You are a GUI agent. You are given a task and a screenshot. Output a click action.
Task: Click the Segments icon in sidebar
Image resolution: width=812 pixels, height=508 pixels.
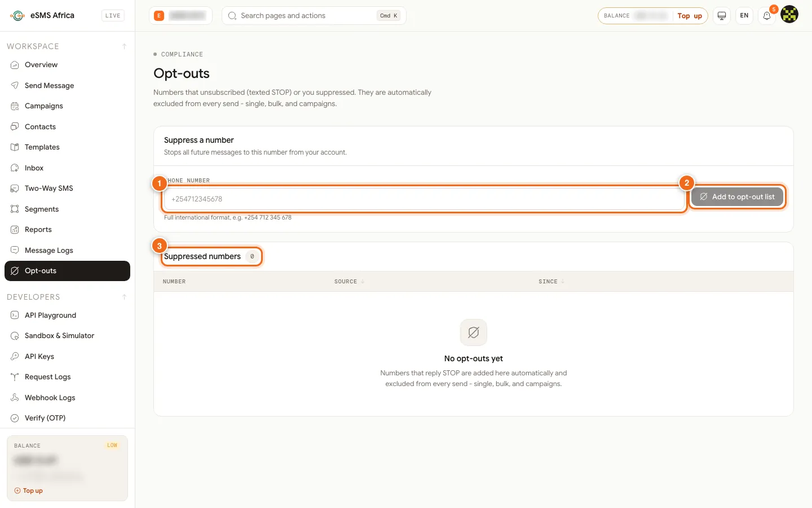click(x=15, y=209)
